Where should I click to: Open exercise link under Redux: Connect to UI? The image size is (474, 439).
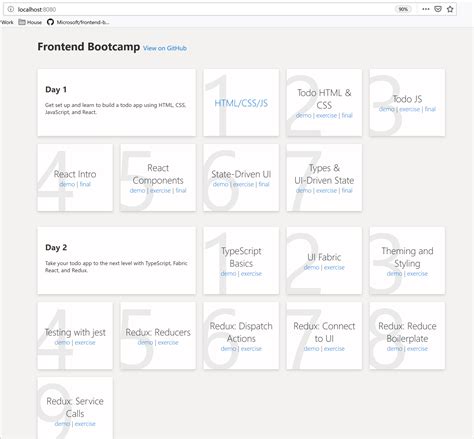click(334, 349)
